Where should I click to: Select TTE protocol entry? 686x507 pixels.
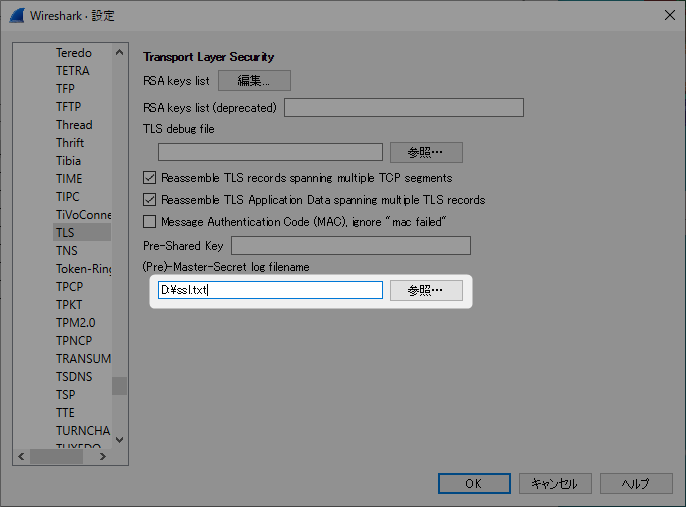tap(65, 413)
